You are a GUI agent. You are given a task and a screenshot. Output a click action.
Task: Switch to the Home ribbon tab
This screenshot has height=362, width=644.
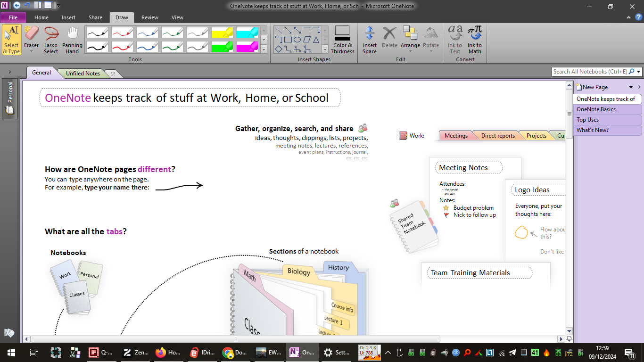(x=41, y=17)
